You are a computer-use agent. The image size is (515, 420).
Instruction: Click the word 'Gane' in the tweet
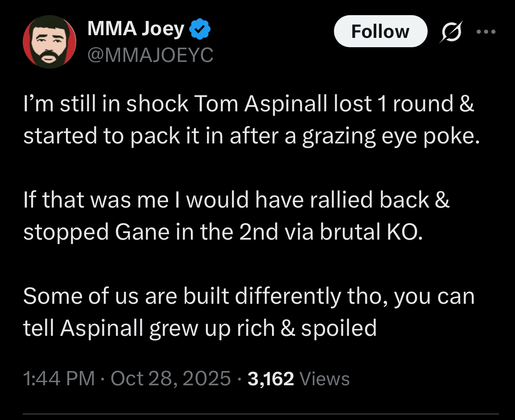[138, 232]
